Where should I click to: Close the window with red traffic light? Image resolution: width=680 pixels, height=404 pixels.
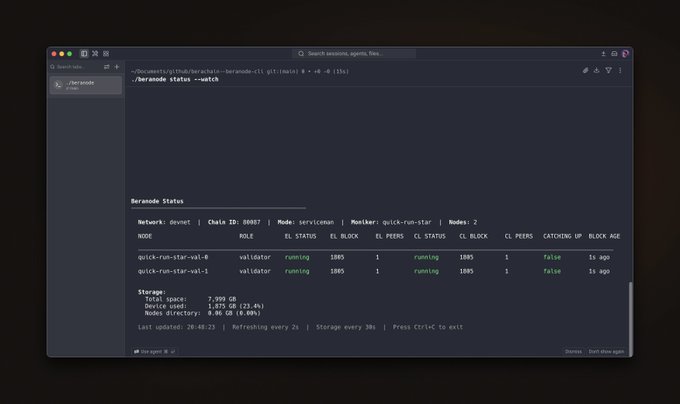pos(54,54)
